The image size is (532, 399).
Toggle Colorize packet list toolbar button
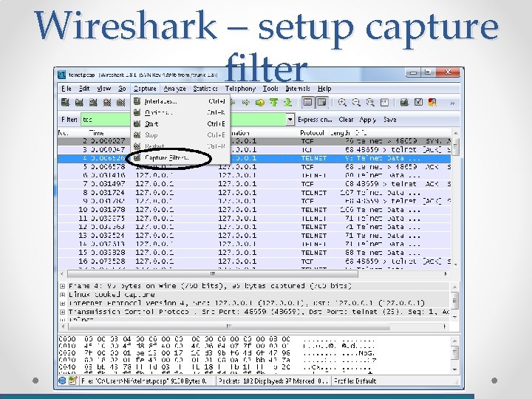coord(307,102)
